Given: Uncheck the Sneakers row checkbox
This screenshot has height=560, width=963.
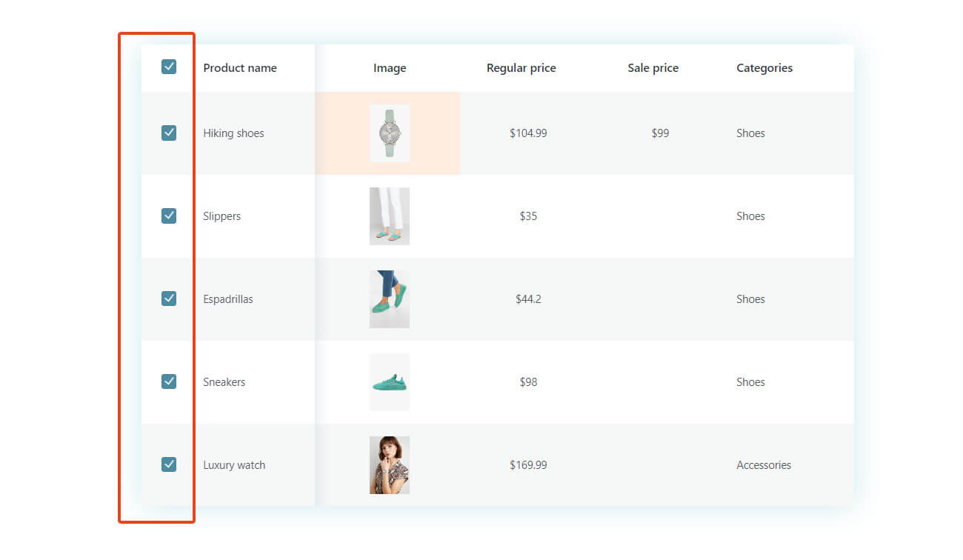Looking at the screenshot, I should (169, 381).
